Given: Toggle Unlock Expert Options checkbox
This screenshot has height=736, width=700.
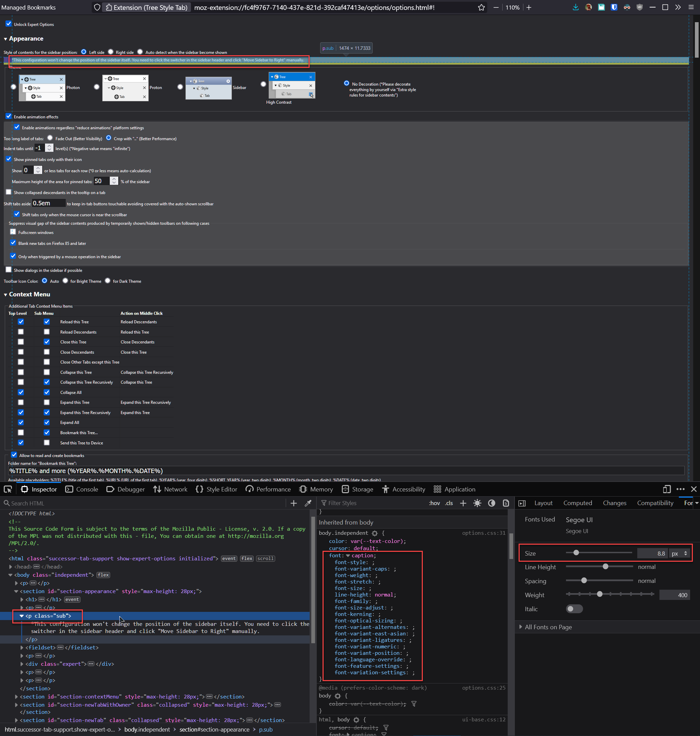Looking at the screenshot, I should pyautogui.click(x=9, y=24).
